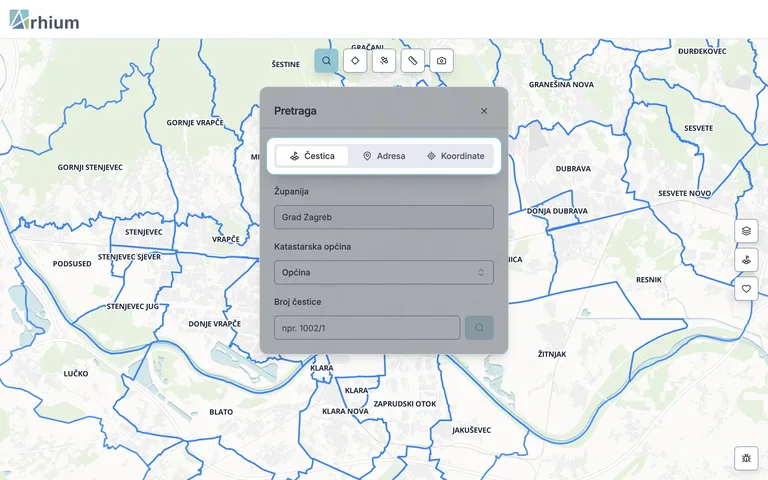768x480 pixels.
Task: Select the ĐURĐEKOVEC map label
Action: point(702,51)
